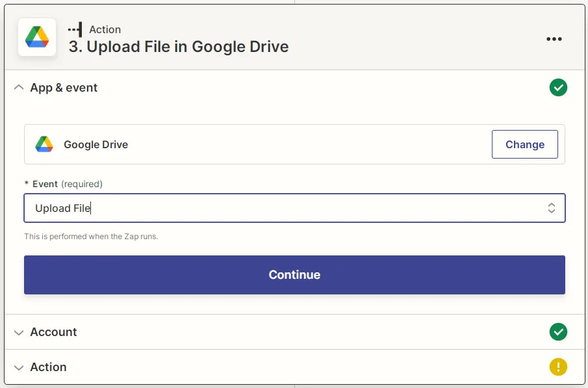Screen dimensions: 588x388
Task: Collapse the App & event section
Action: point(18,87)
